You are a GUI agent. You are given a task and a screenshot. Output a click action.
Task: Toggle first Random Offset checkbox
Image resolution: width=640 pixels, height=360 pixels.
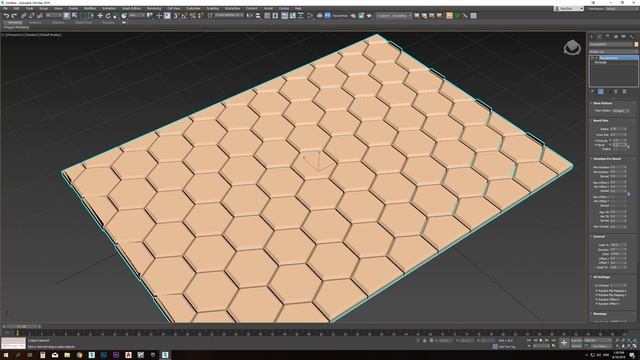click(x=597, y=299)
